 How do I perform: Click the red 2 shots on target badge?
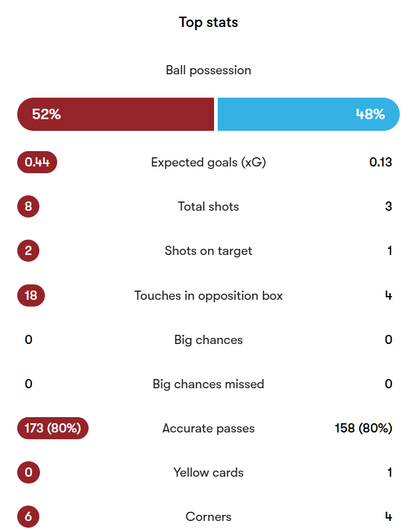point(28,251)
